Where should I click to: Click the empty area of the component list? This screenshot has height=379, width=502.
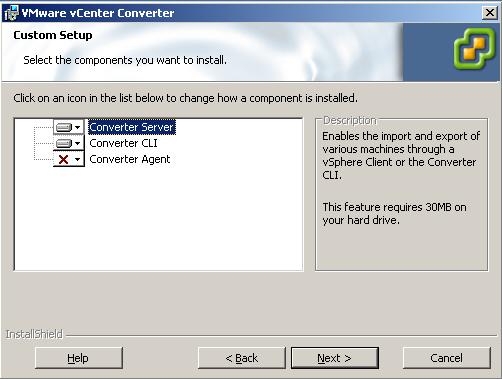point(159,220)
